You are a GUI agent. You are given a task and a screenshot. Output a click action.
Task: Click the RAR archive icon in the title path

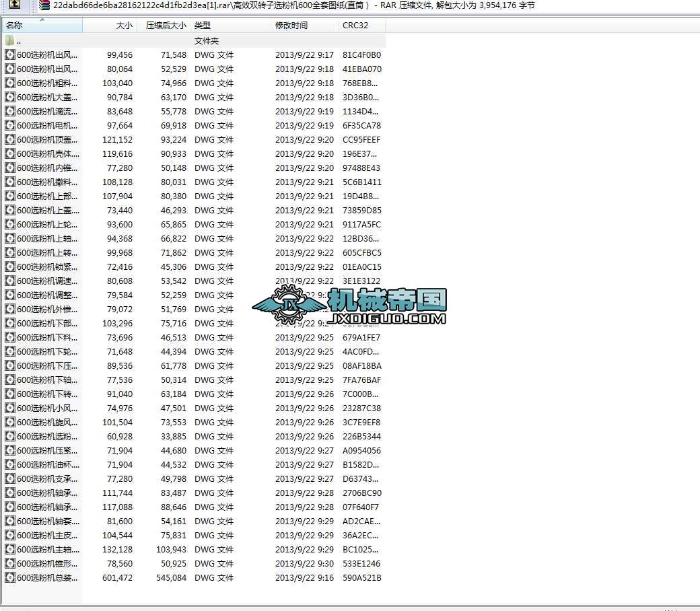pyautogui.click(x=44, y=5)
